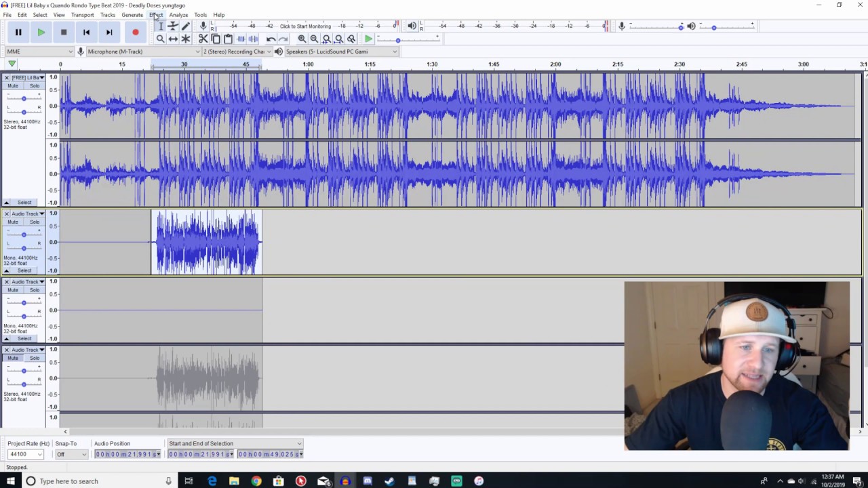The width and height of the screenshot is (868, 488).
Task: Skip to start of project
Action: point(86,32)
